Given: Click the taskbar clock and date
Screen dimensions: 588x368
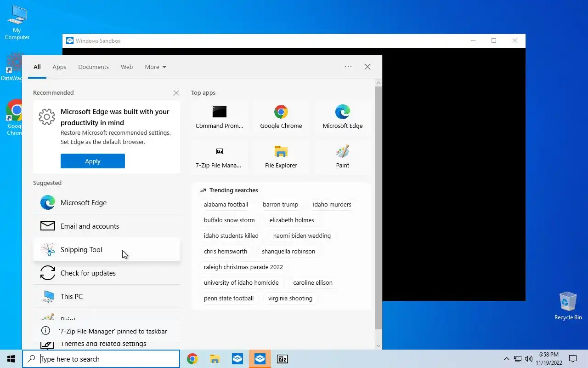Looking at the screenshot, I should point(549,359).
